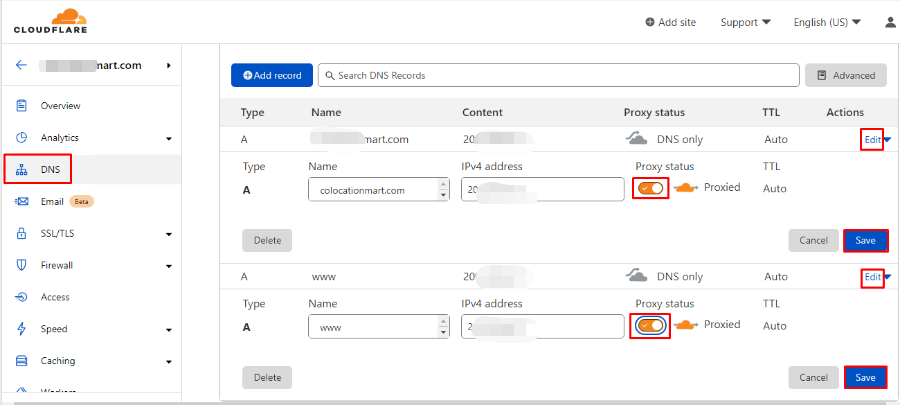Toggle proxy status for the colocationmart.com record
900x407 pixels.
(x=651, y=188)
